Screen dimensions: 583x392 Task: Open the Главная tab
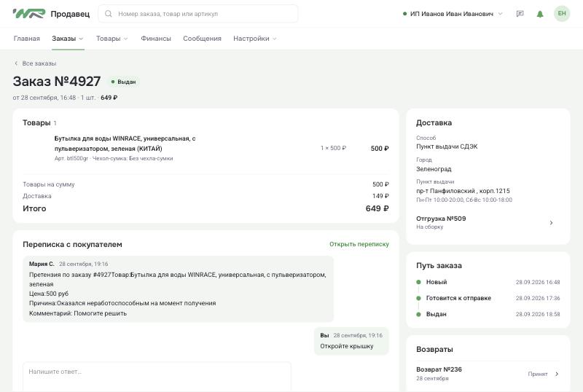[27, 39]
